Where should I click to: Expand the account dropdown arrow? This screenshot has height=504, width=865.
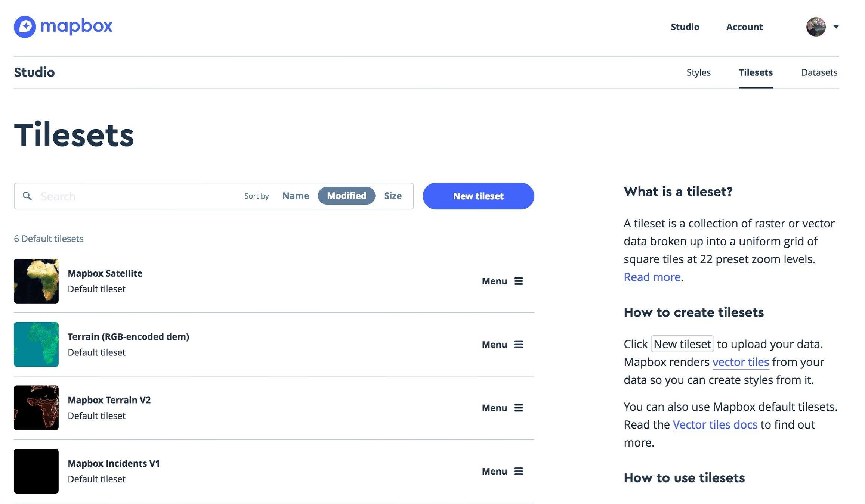click(x=836, y=27)
